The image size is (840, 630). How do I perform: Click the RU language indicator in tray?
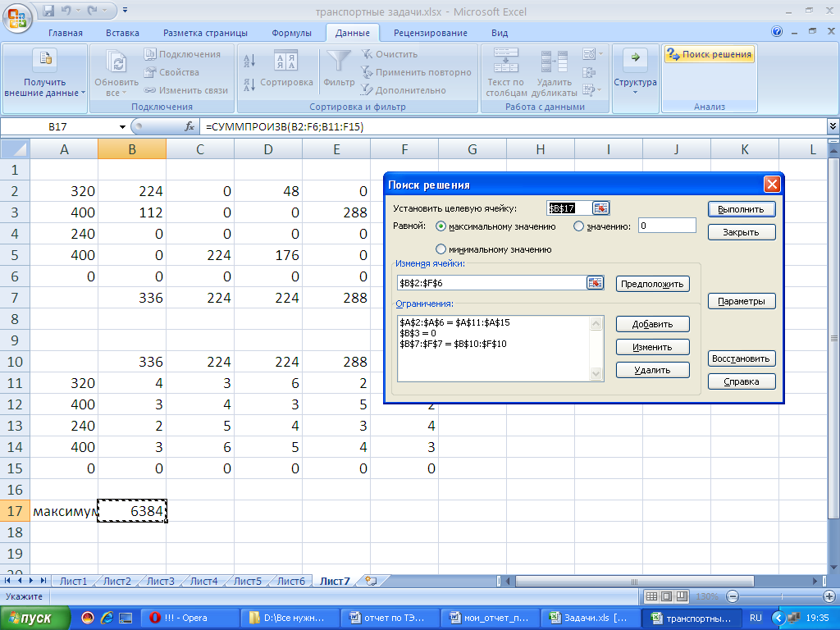[756, 618]
